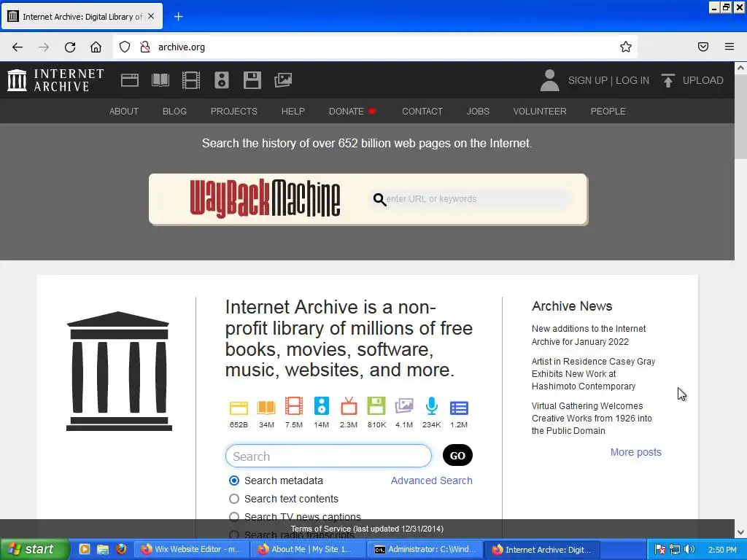Reload the page with the refresh icon

tap(70, 47)
